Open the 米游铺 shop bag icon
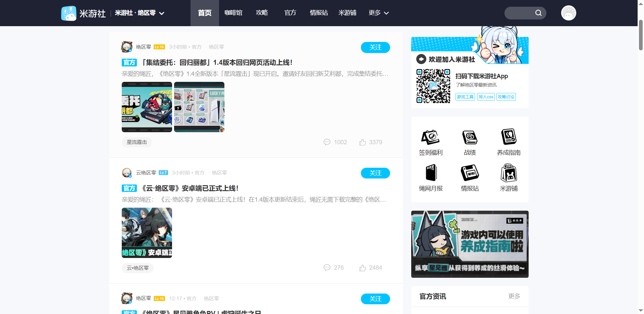 coord(509,173)
